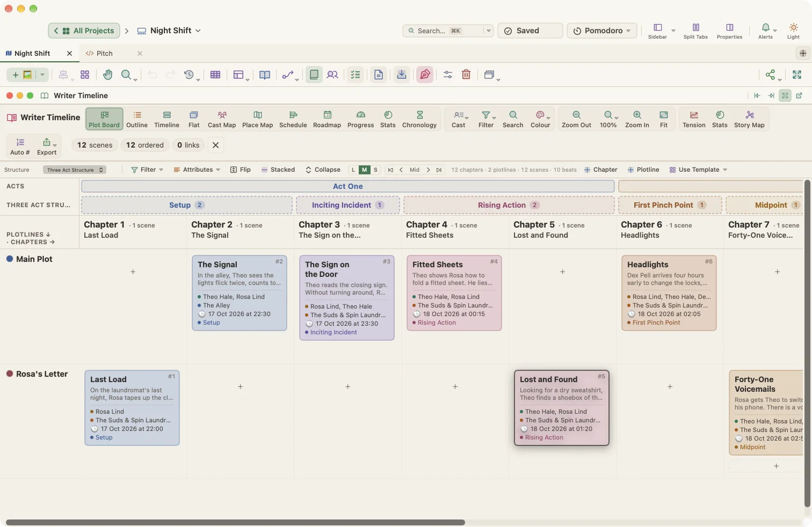Click the Saved status button

point(530,31)
